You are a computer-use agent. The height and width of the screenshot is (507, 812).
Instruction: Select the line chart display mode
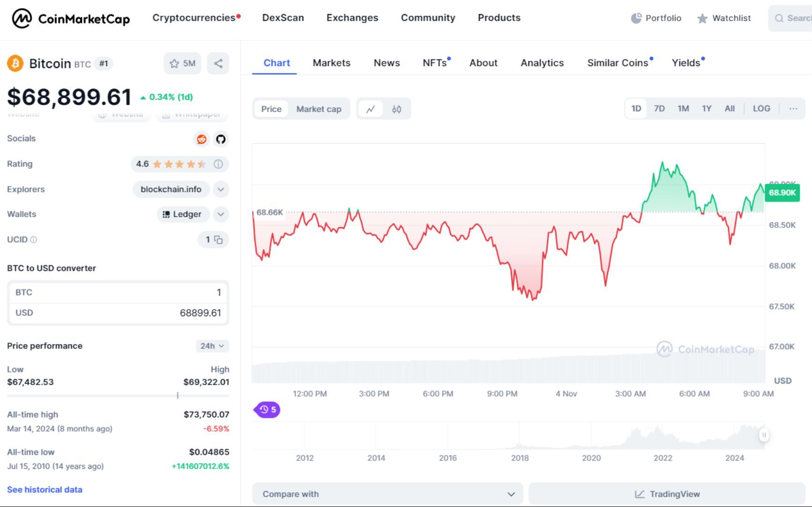371,108
